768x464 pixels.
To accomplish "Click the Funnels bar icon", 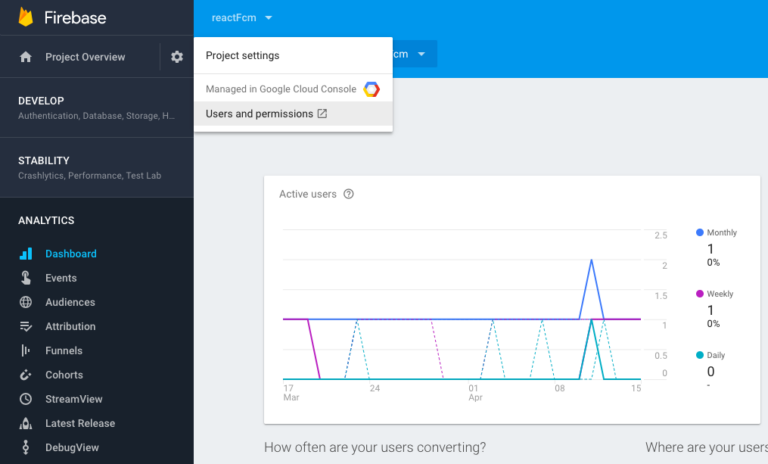I will click(26, 351).
